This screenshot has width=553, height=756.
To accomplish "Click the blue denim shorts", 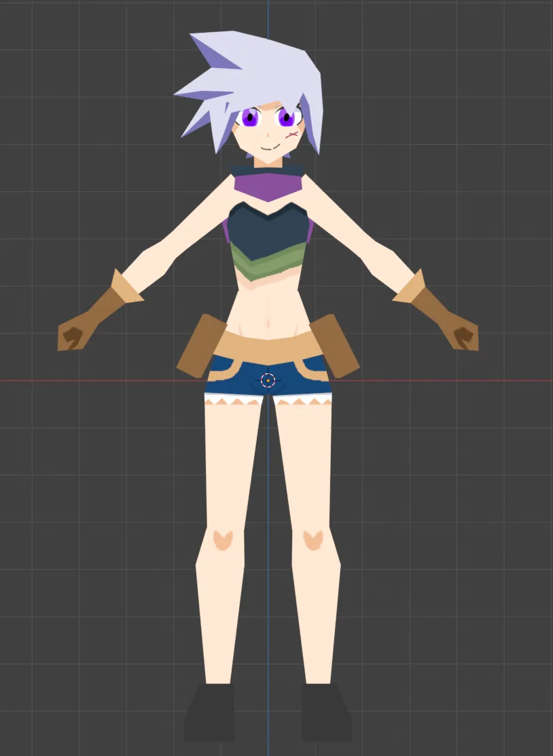I will click(x=268, y=376).
